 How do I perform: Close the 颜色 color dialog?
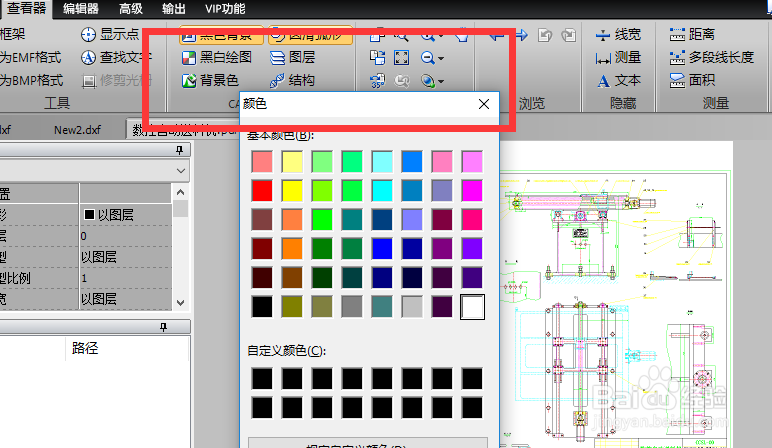(x=484, y=104)
